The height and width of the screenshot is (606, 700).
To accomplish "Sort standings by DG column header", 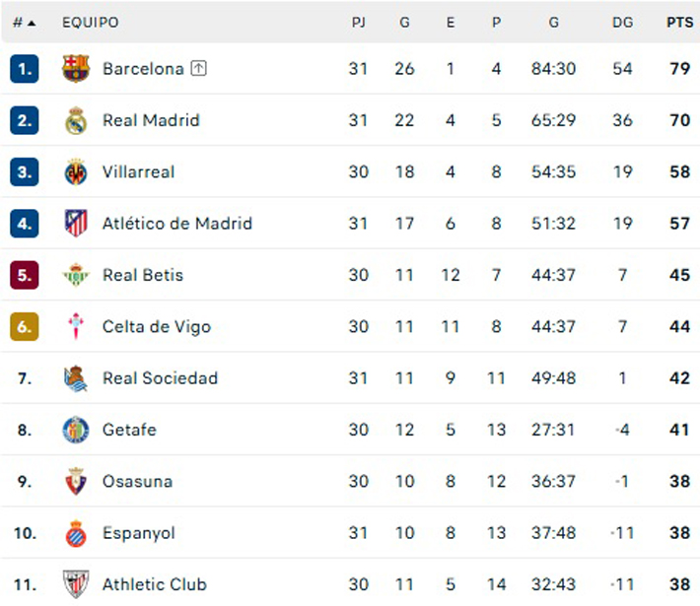I will [x=622, y=22].
